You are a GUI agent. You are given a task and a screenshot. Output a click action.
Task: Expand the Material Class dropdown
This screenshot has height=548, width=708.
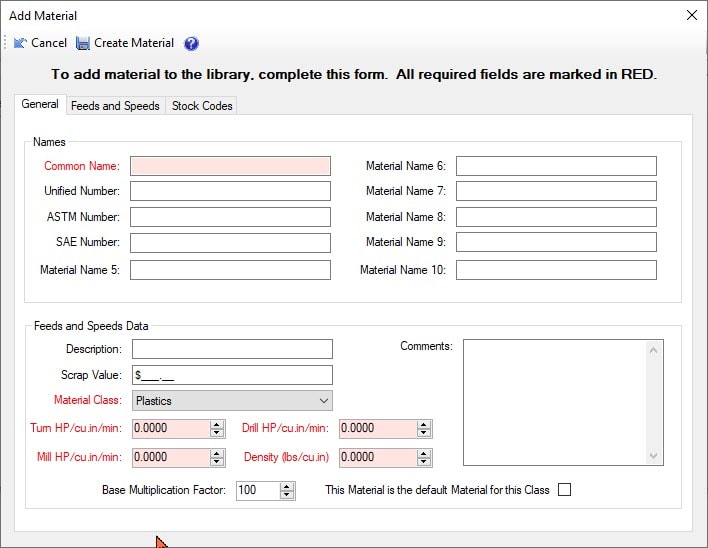pyautogui.click(x=323, y=401)
